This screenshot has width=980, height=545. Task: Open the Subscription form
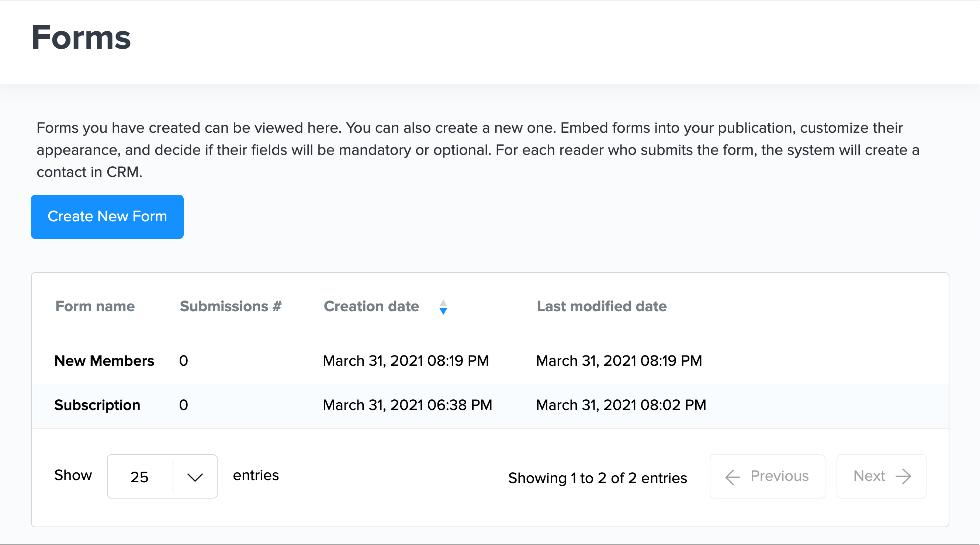(97, 405)
